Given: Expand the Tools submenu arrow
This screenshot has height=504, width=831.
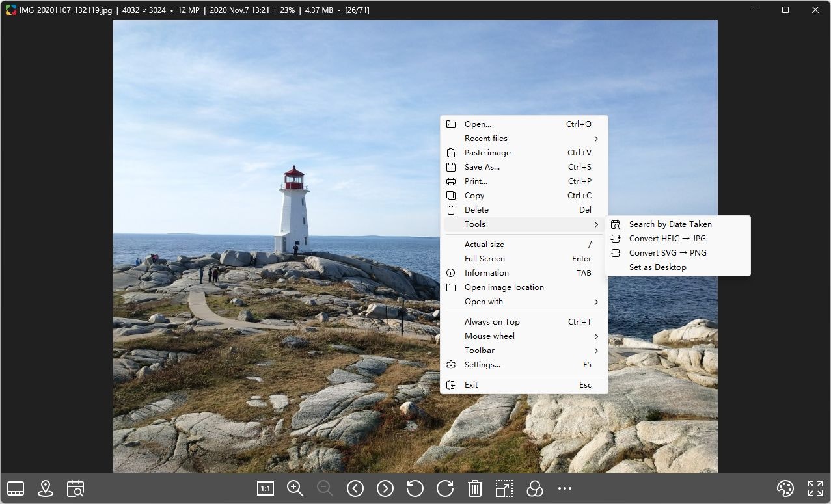Looking at the screenshot, I should pyautogui.click(x=596, y=224).
